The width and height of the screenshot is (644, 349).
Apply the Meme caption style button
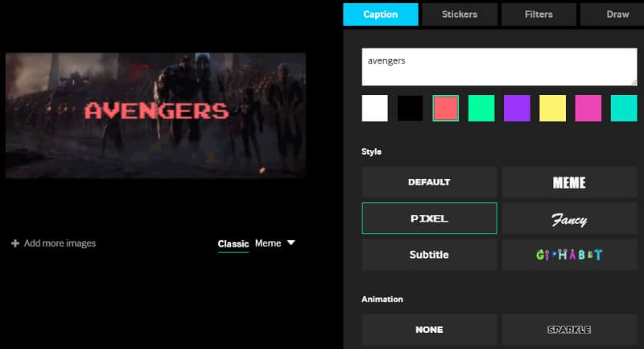click(x=569, y=182)
